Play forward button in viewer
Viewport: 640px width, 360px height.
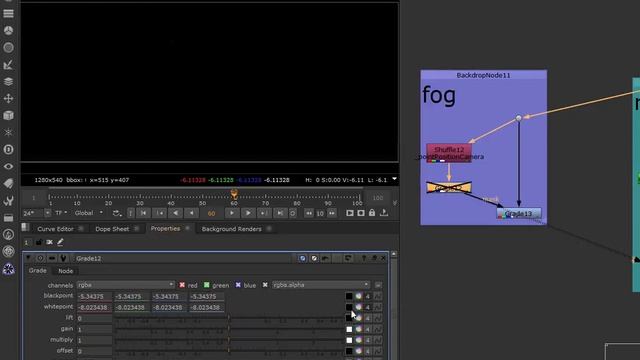coord(248,213)
